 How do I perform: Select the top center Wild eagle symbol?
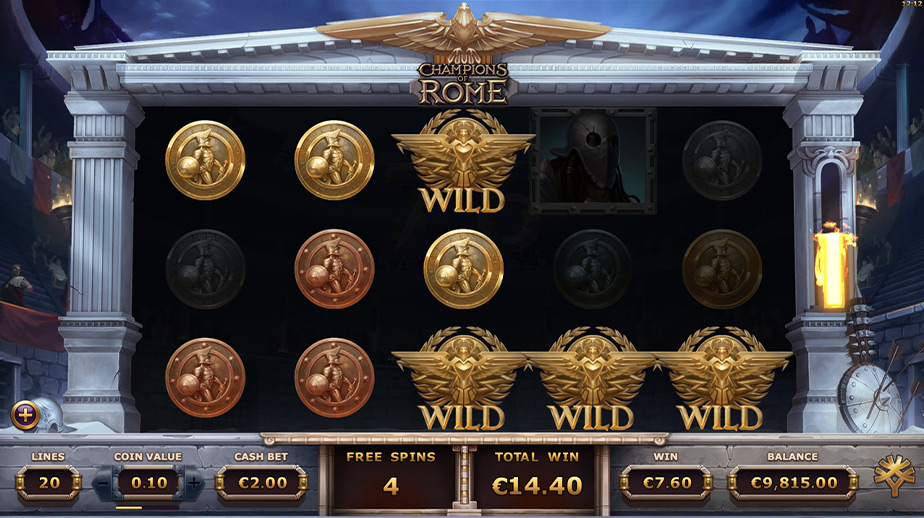click(463, 160)
